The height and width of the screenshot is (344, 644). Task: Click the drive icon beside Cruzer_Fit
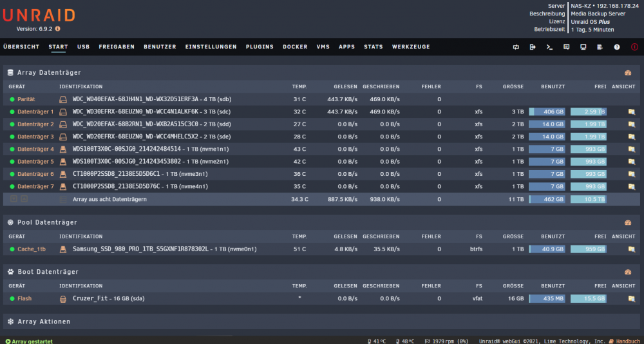tap(63, 299)
